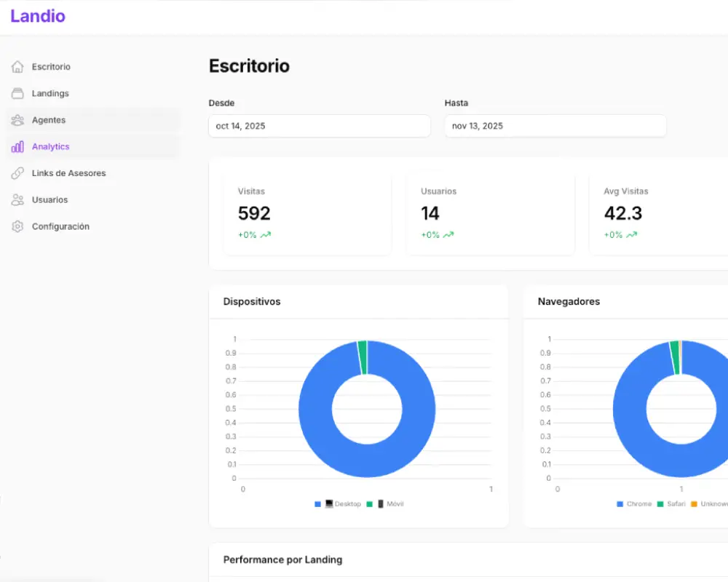The width and height of the screenshot is (728, 582).
Task: Click the Configuración gear icon
Action: pyautogui.click(x=17, y=226)
